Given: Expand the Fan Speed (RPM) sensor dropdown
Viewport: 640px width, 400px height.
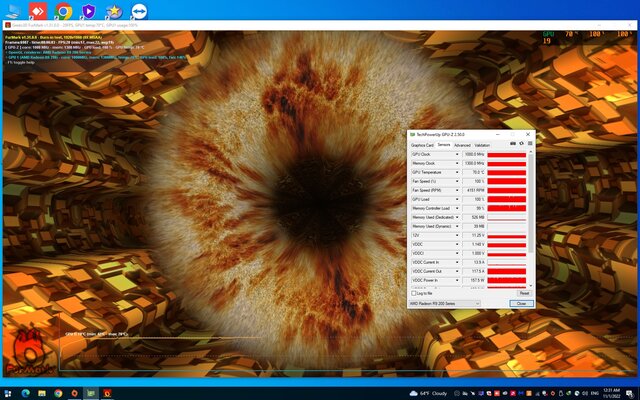Looking at the screenshot, I should point(459,190).
